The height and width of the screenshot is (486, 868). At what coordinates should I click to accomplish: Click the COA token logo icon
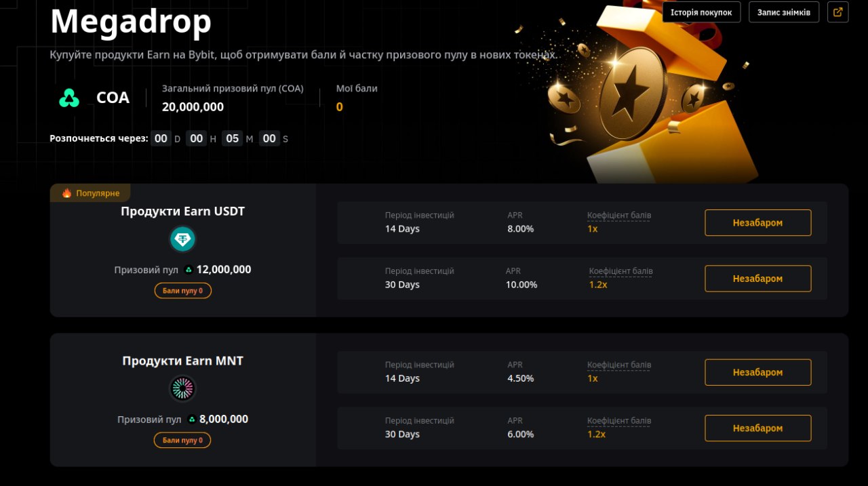pos(68,98)
